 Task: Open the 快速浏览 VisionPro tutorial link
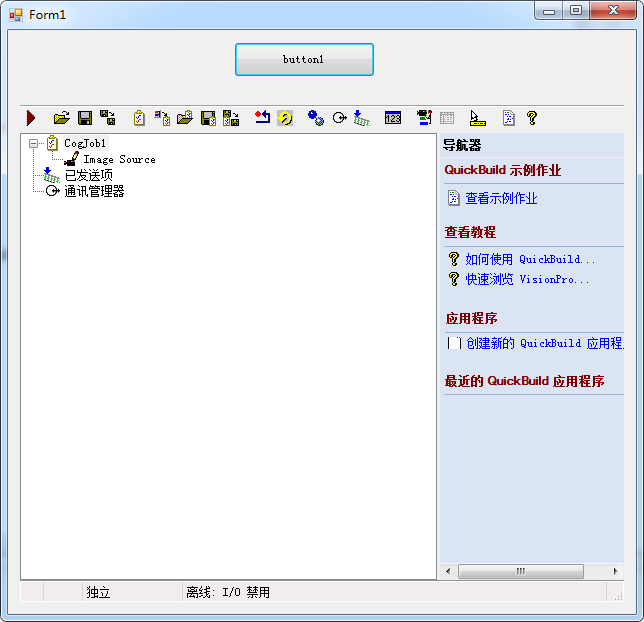click(x=527, y=279)
